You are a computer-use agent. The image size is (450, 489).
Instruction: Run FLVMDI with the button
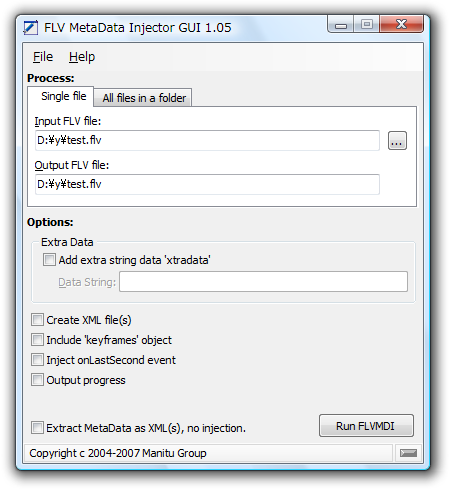pyautogui.click(x=366, y=426)
